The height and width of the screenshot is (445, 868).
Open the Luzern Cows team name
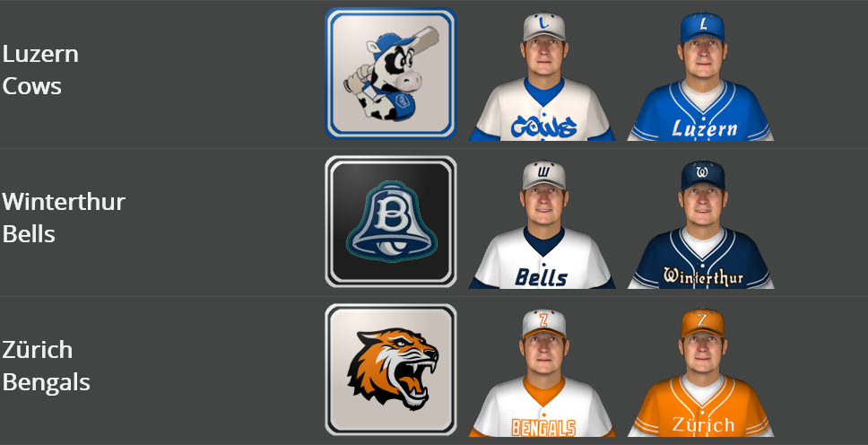[40, 70]
